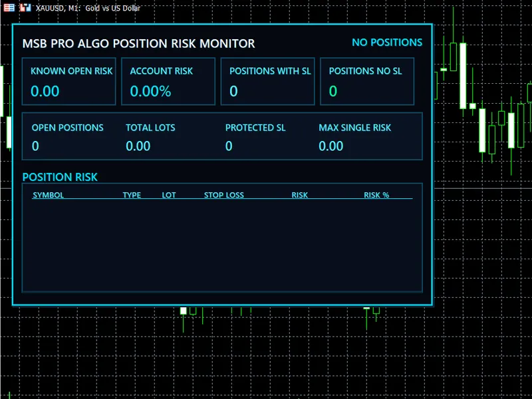Click the MAX SINGLE RISK label

(x=355, y=128)
